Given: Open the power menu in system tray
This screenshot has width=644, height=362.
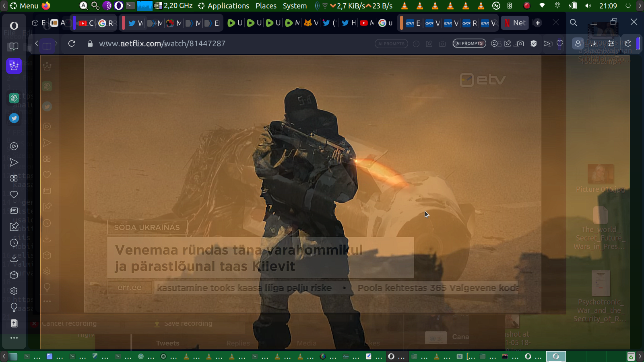Looking at the screenshot, I should [x=628, y=6].
